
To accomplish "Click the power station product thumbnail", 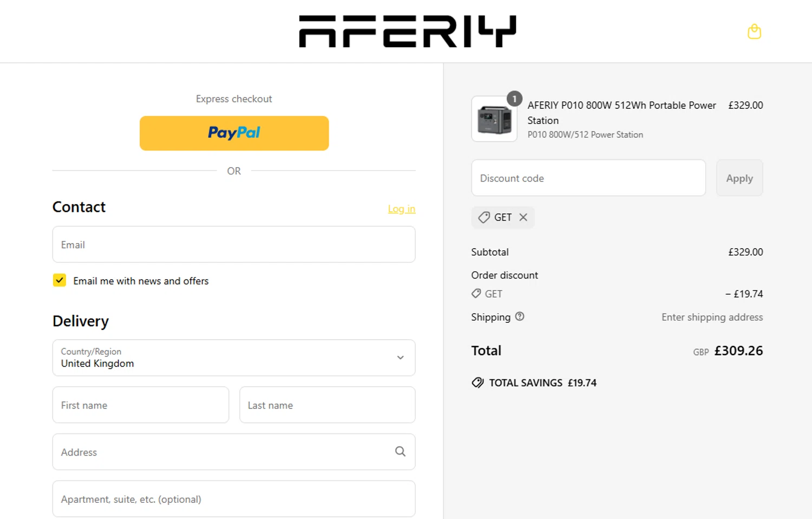I will pos(494,120).
